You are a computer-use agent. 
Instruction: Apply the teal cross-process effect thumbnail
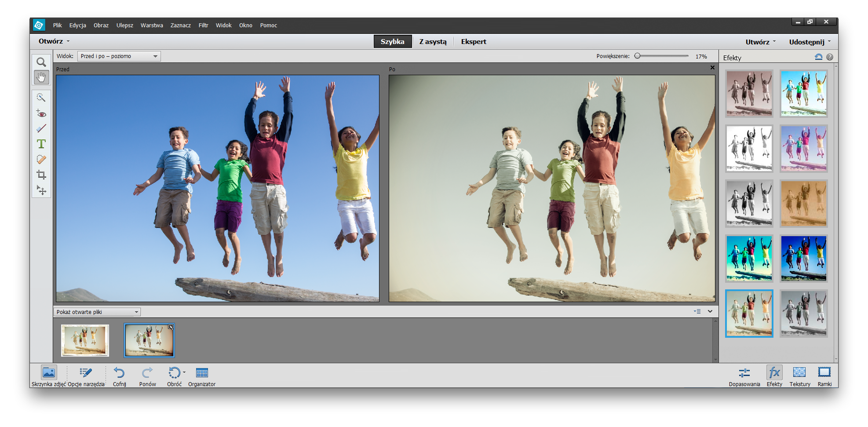tap(749, 259)
